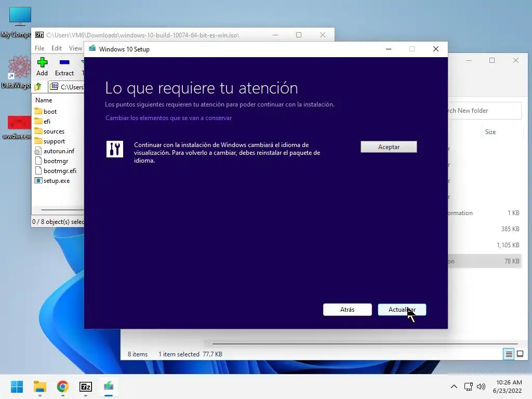This screenshot has height=399, width=532.
Task: Click the 7-Zip status bar object count
Action: pos(58,221)
